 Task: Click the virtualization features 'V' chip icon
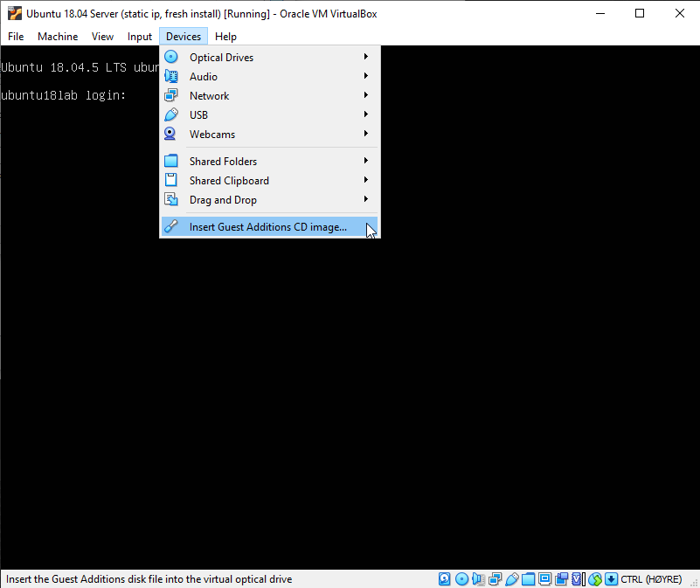578,579
